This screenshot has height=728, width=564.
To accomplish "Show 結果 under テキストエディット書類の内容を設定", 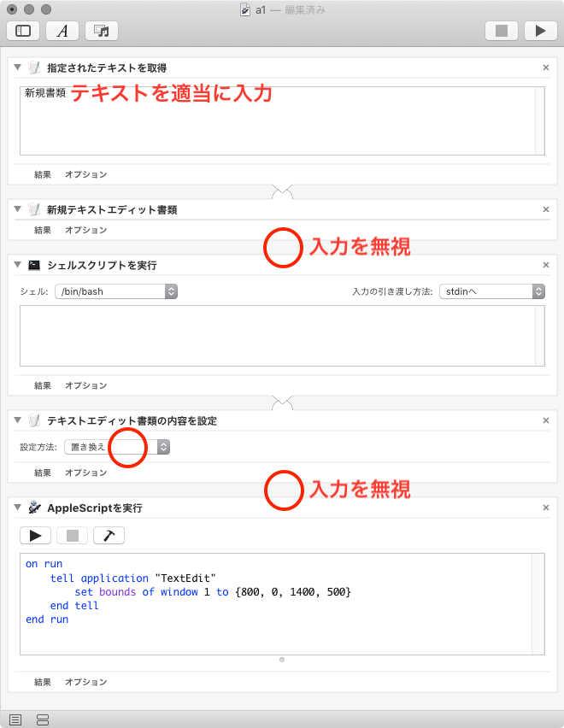I will coord(42,473).
